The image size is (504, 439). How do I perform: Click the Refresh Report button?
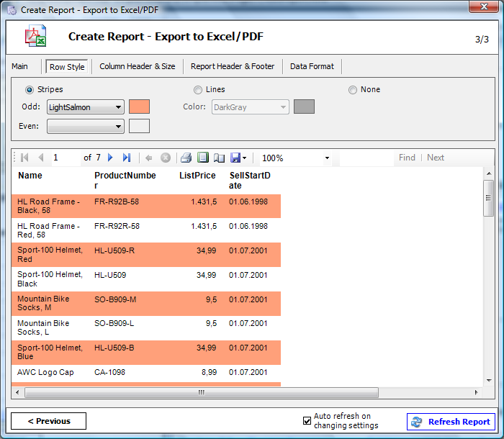point(451,422)
